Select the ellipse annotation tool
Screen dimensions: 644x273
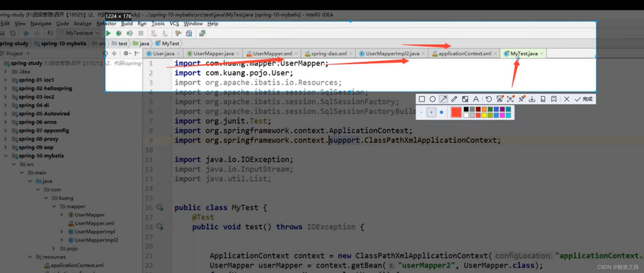tap(432, 99)
